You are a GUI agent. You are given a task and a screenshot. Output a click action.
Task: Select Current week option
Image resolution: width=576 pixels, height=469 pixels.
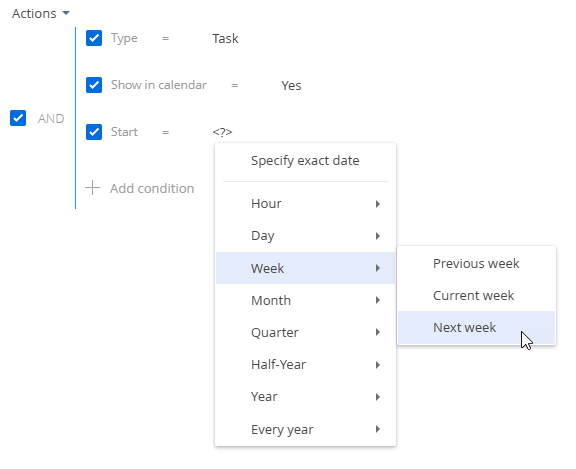476,296
